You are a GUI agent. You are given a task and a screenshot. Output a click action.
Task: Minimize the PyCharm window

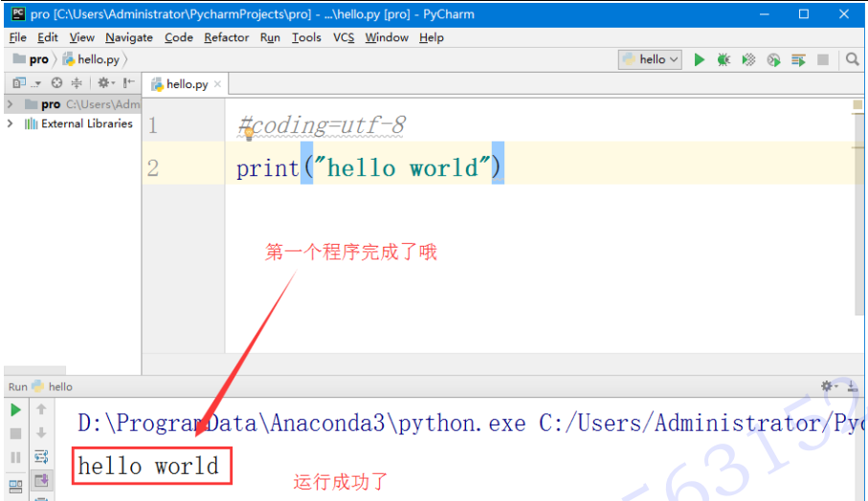point(765,14)
